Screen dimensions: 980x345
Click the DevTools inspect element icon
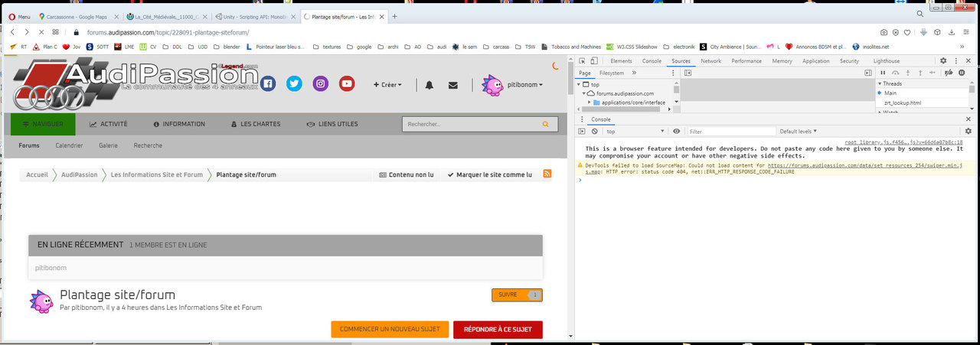click(582, 61)
